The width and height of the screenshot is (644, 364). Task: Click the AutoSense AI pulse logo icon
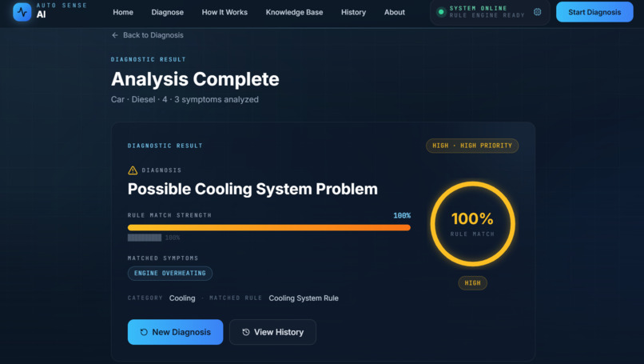click(x=22, y=12)
